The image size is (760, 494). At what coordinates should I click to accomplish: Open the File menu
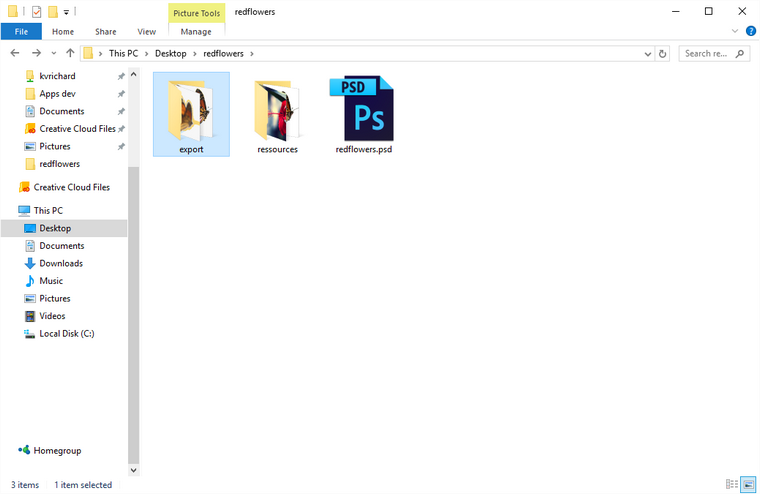pos(21,32)
